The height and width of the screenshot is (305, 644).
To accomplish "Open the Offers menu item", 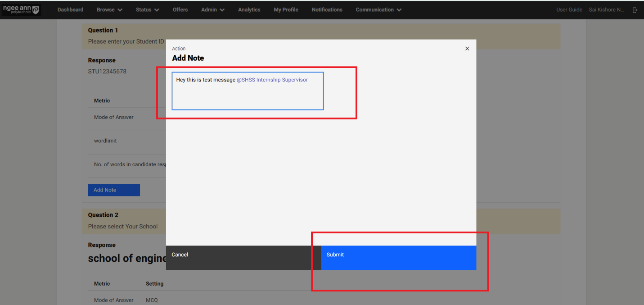I will pyautogui.click(x=180, y=10).
